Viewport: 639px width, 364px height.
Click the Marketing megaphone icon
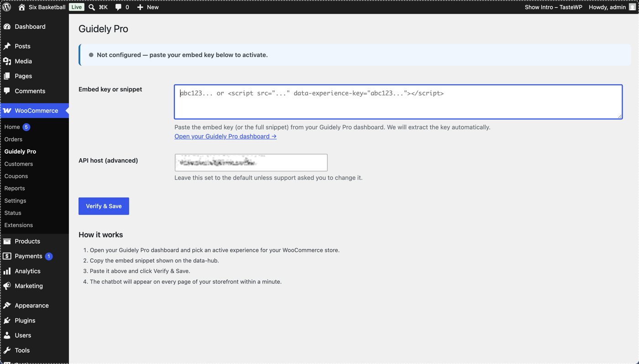[x=7, y=286]
